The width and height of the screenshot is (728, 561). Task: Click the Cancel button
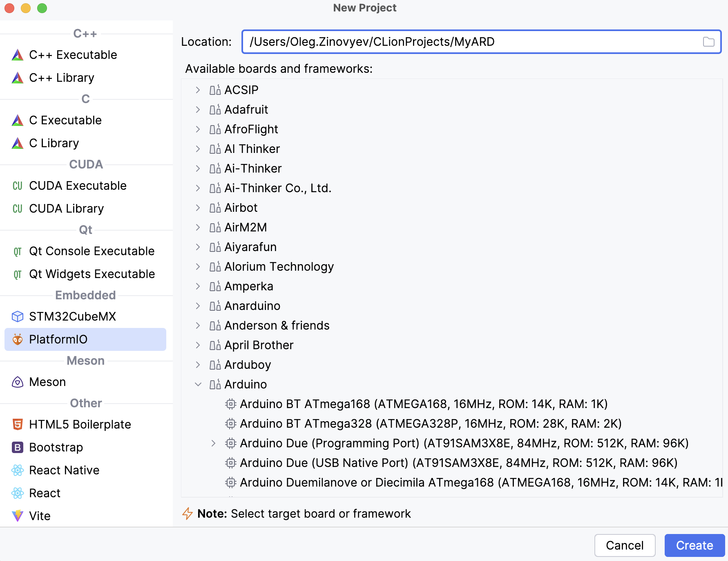click(624, 545)
